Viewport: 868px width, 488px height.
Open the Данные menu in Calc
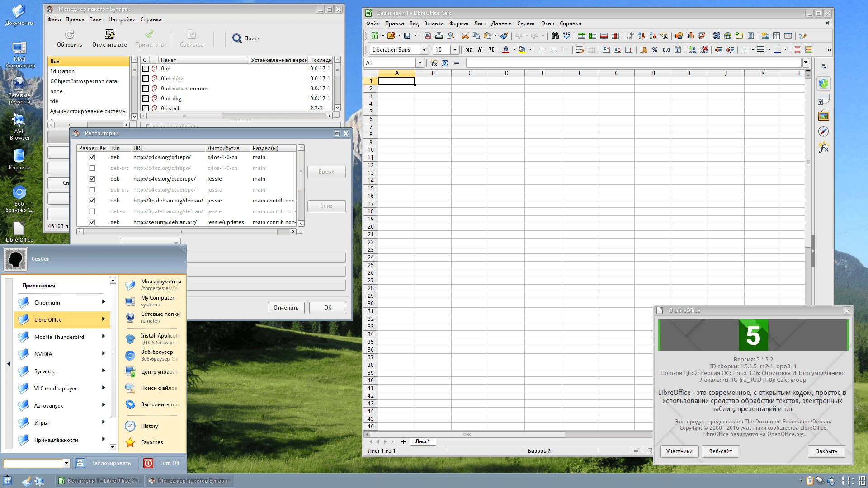coord(501,23)
